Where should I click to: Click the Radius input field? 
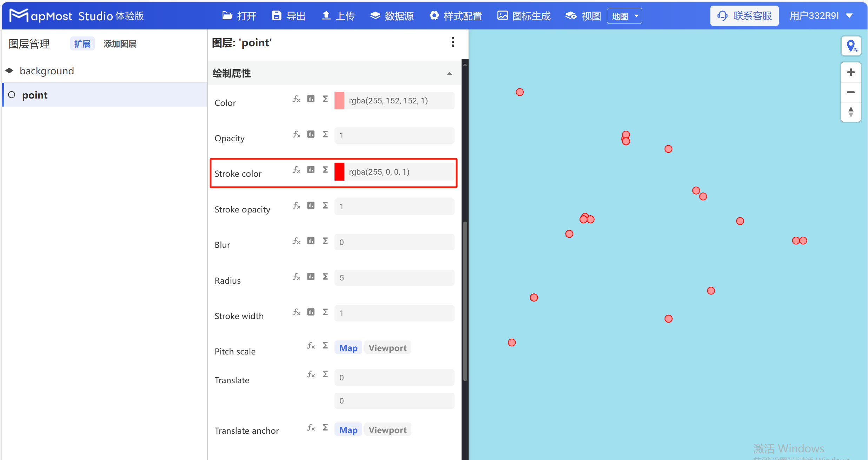click(394, 277)
